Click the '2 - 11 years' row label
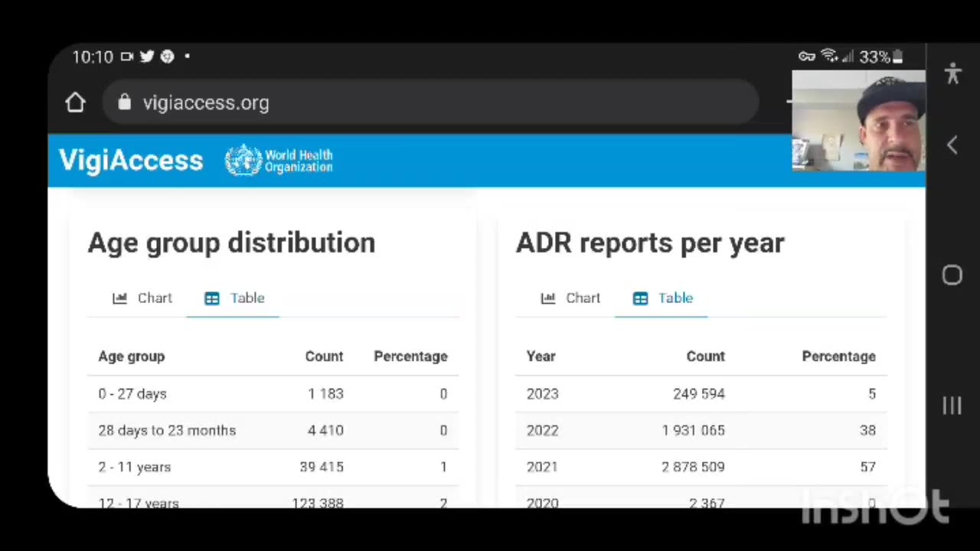 [135, 467]
